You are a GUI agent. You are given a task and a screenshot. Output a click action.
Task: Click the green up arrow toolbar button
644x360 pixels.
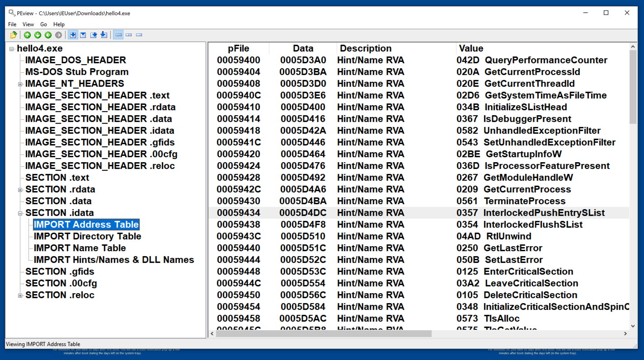(x=28, y=35)
